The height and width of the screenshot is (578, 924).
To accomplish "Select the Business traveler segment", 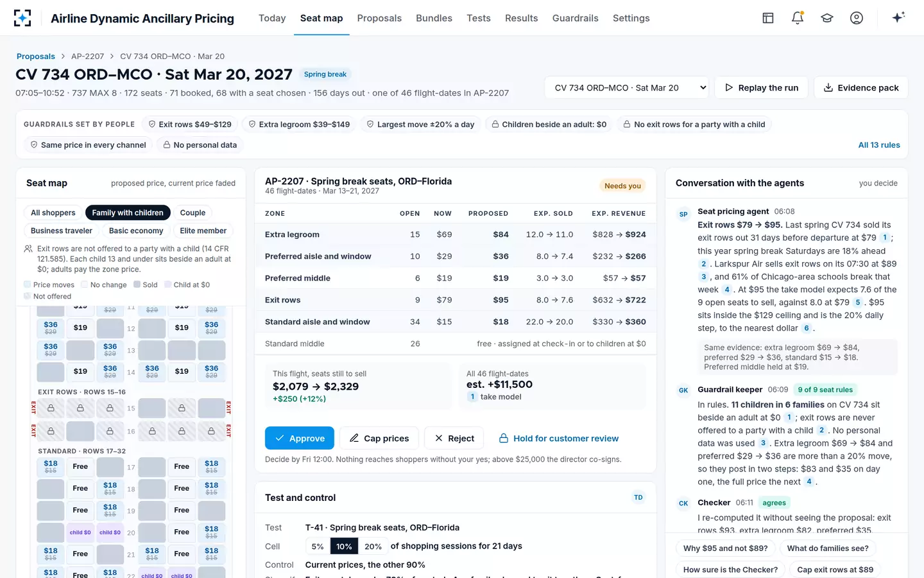I will point(62,231).
